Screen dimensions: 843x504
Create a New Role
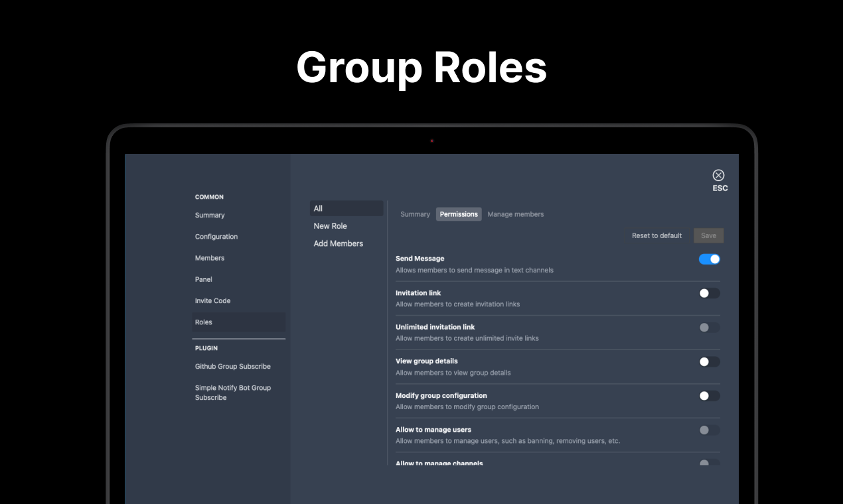pyautogui.click(x=331, y=226)
